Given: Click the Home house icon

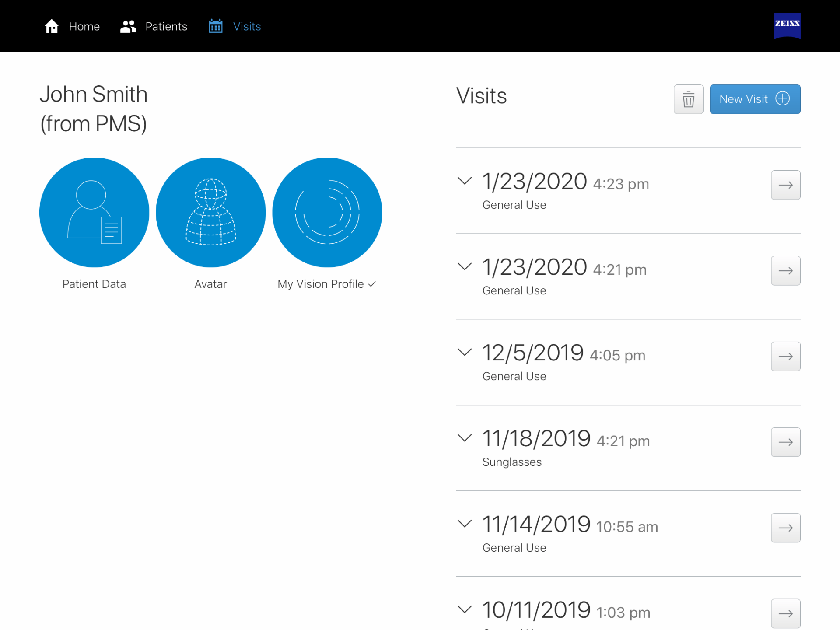Looking at the screenshot, I should [x=52, y=26].
